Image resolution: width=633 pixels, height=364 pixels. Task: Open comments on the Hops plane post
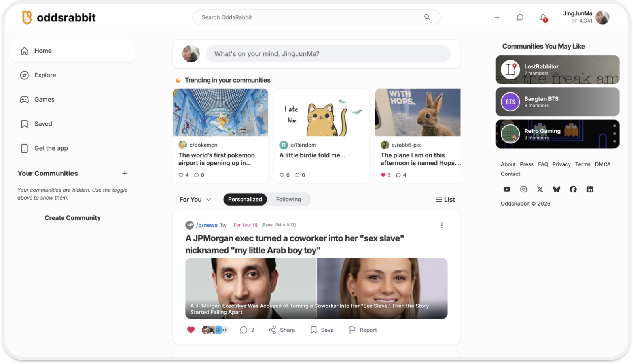[398, 175]
